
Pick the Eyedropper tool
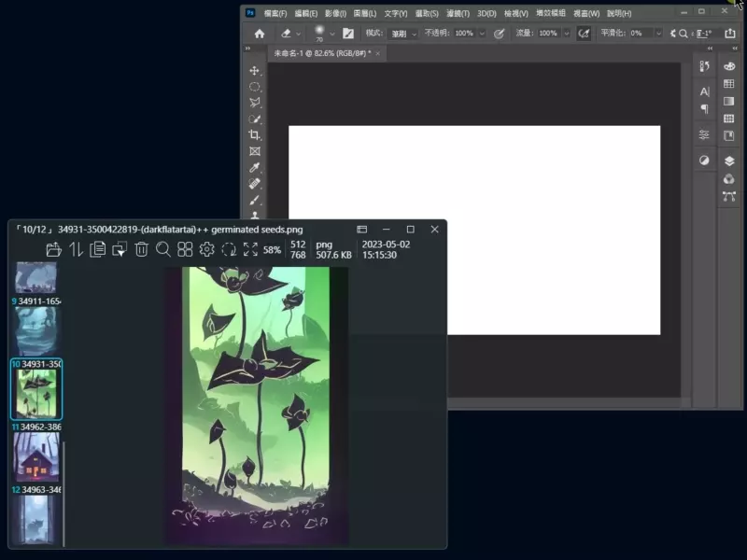click(254, 167)
